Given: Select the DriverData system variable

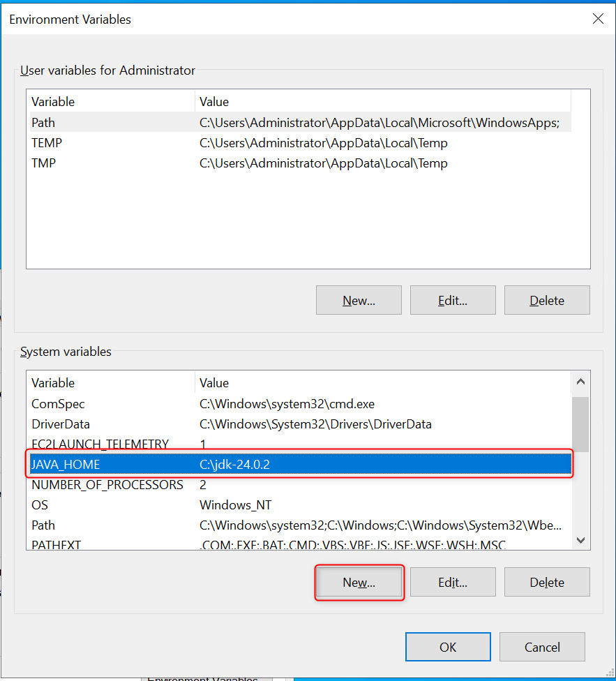Looking at the screenshot, I should (301, 424).
